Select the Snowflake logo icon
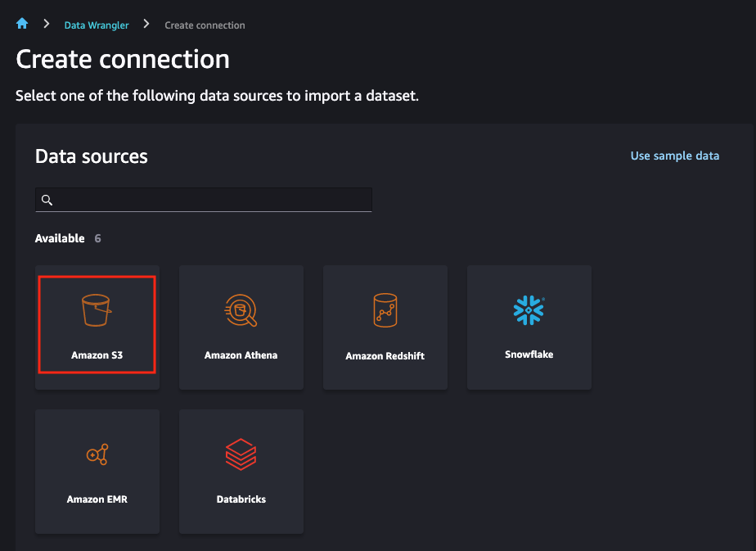This screenshot has height=551, width=756. (x=529, y=310)
